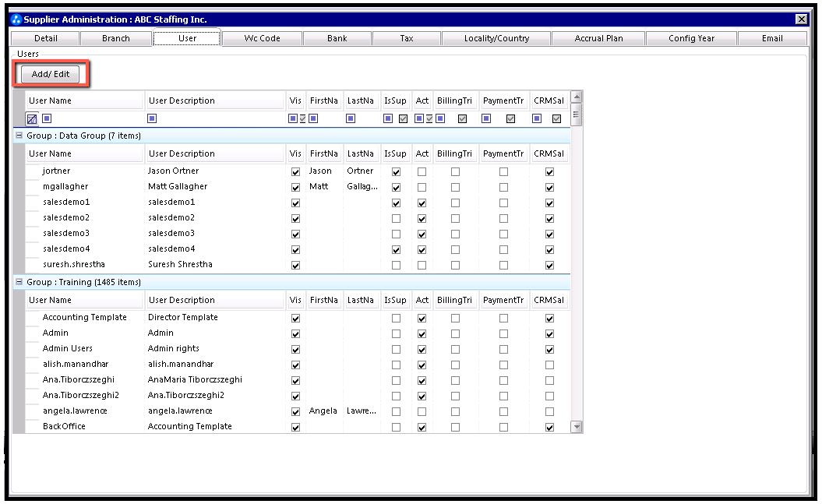The width and height of the screenshot is (822, 504).
Task: Toggle the PaymentTr filter checkbox in the filter row
Action: click(510, 119)
